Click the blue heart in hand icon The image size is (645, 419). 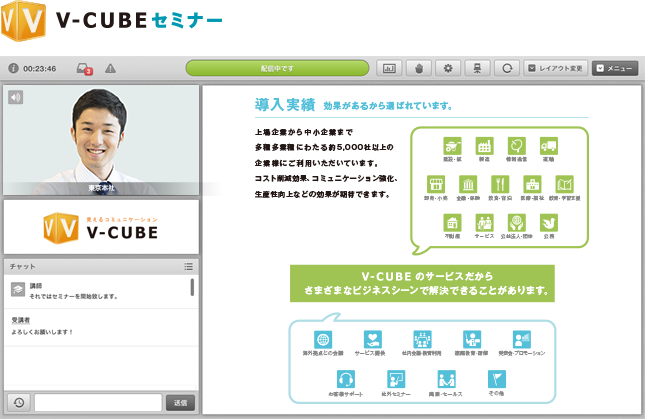[373, 340]
